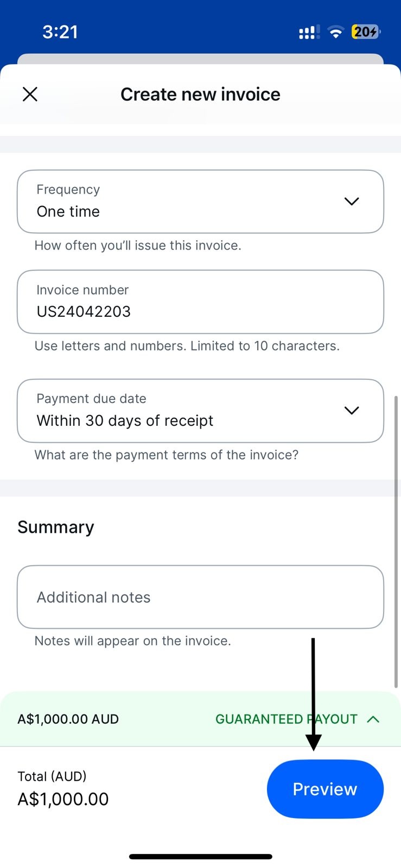Tap the home indicator bar
This screenshot has height=868, width=401.
(200, 857)
